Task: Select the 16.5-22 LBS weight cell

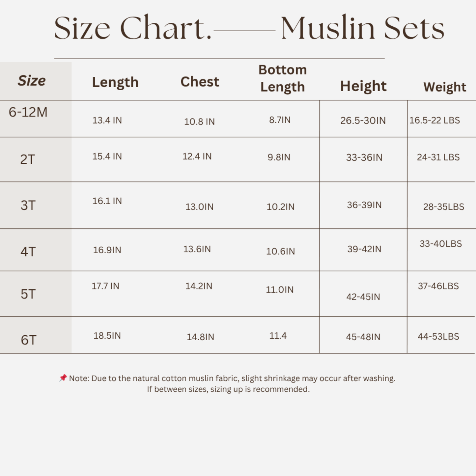Action: (x=434, y=120)
